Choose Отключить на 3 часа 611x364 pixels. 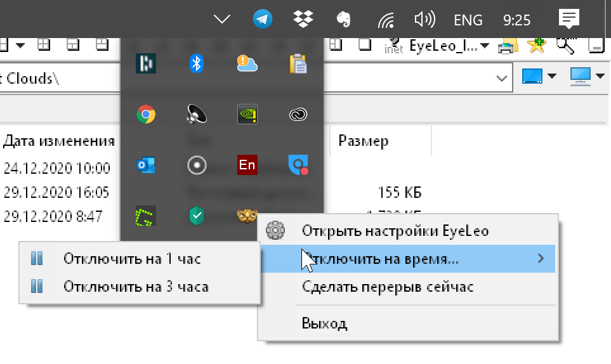click(x=140, y=287)
